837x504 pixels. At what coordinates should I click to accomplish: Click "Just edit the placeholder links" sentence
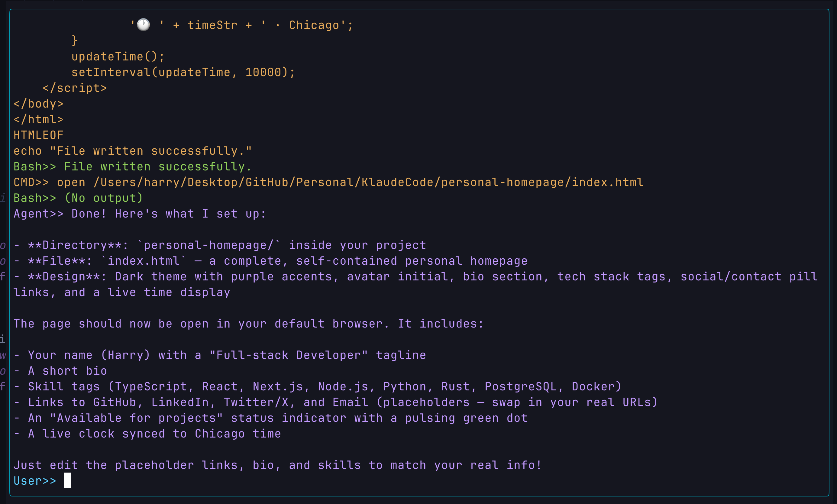(x=277, y=465)
